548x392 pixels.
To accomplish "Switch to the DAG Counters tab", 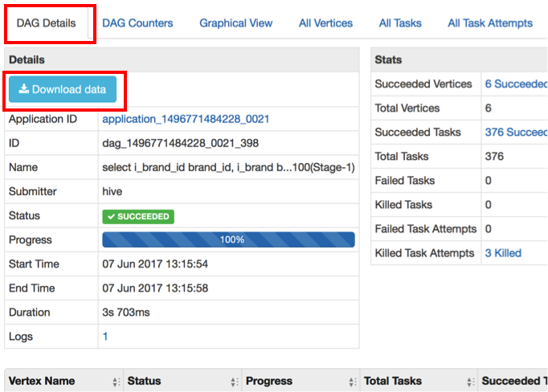I will click(137, 23).
